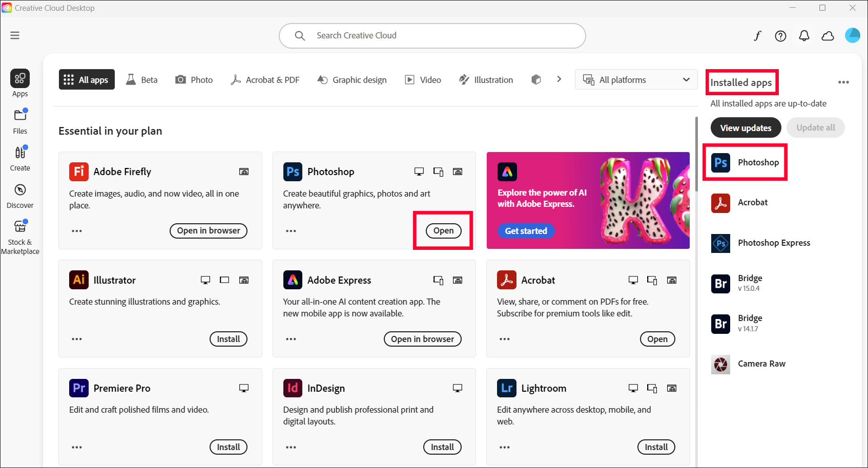Check cloud sync status icon
Viewport: 868px width, 468px height.
point(828,36)
